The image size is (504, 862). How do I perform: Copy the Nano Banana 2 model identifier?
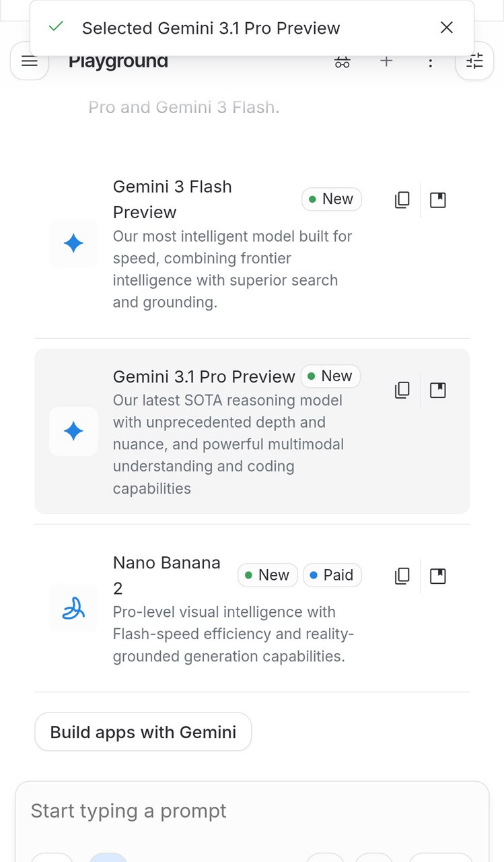click(x=402, y=576)
